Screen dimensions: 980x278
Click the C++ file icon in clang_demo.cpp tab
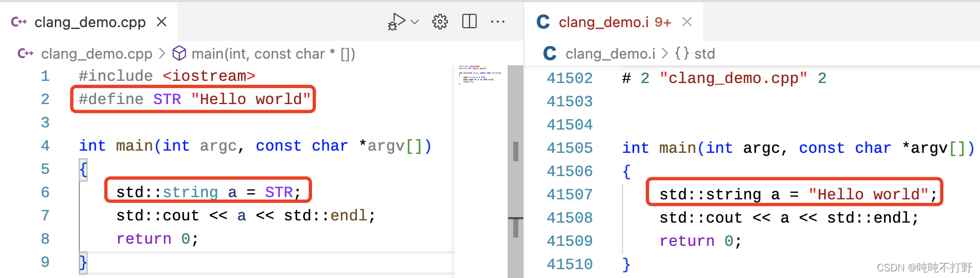(x=19, y=22)
